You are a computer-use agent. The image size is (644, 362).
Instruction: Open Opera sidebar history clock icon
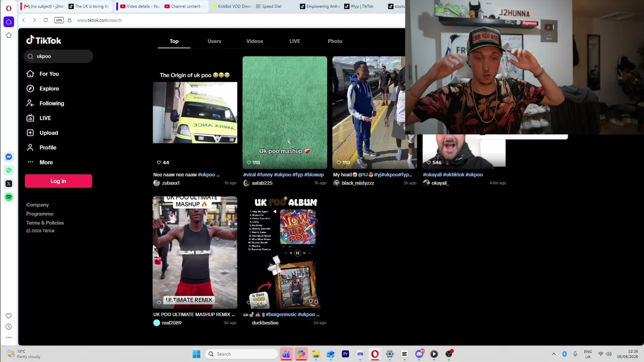9,327
